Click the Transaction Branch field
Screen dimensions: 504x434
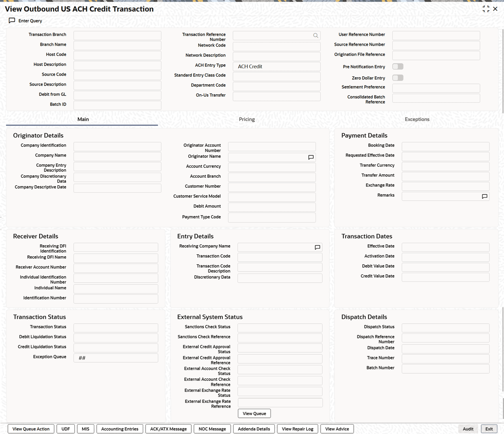117,35
